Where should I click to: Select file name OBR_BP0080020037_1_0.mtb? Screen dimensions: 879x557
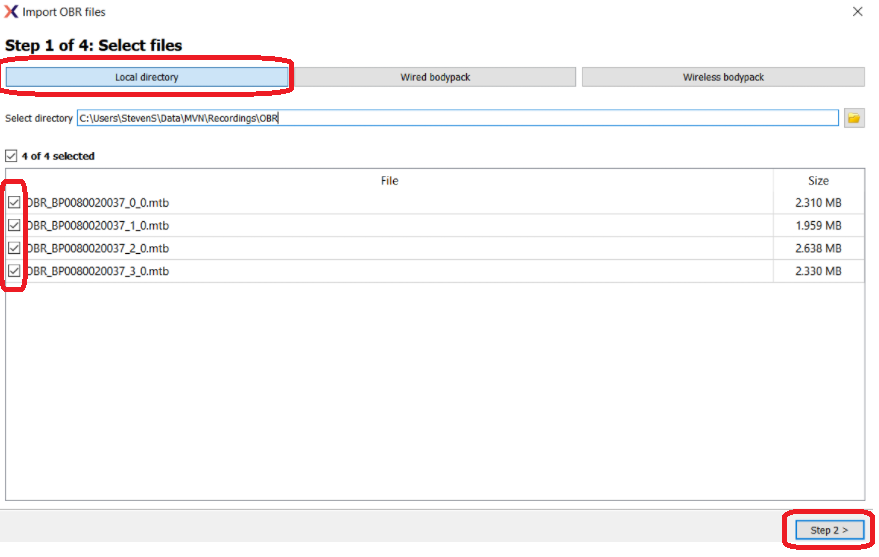tap(98, 226)
